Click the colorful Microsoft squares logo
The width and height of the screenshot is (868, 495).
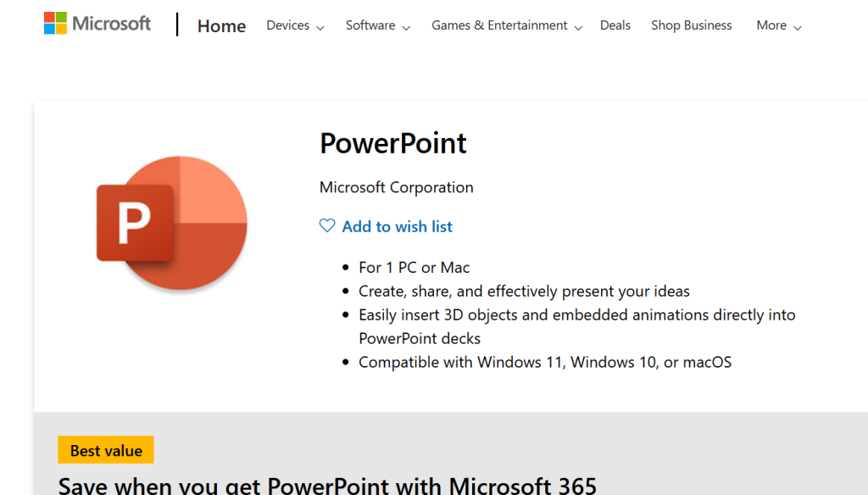pyautogui.click(x=54, y=23)
